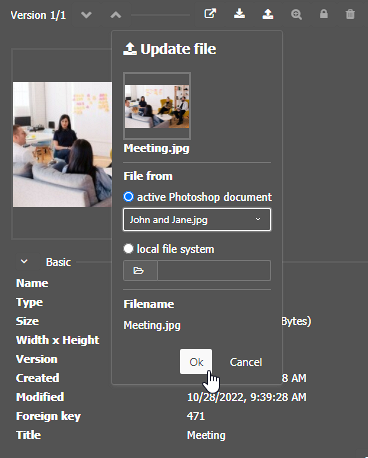Click the Meeting.jpg thumbnail in dialog
The height and width of the screenshot is (458, 368).
(157, 106)
